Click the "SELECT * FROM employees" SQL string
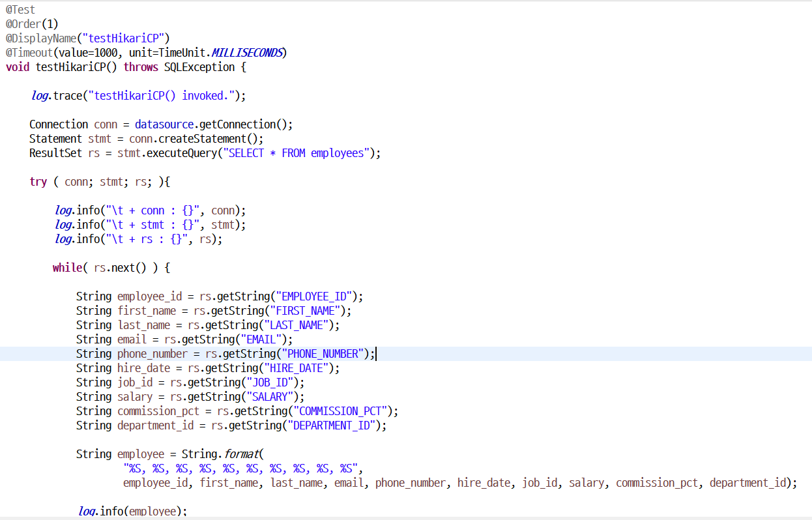 pos(296,153)
